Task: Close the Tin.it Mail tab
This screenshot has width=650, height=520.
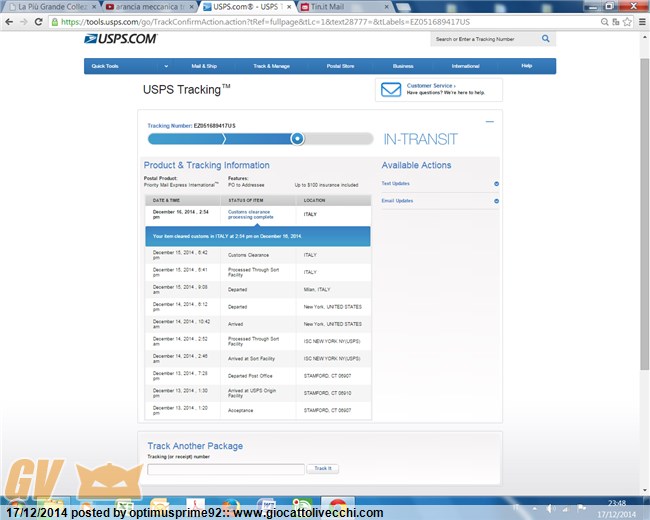Action: tap(386, 7)
